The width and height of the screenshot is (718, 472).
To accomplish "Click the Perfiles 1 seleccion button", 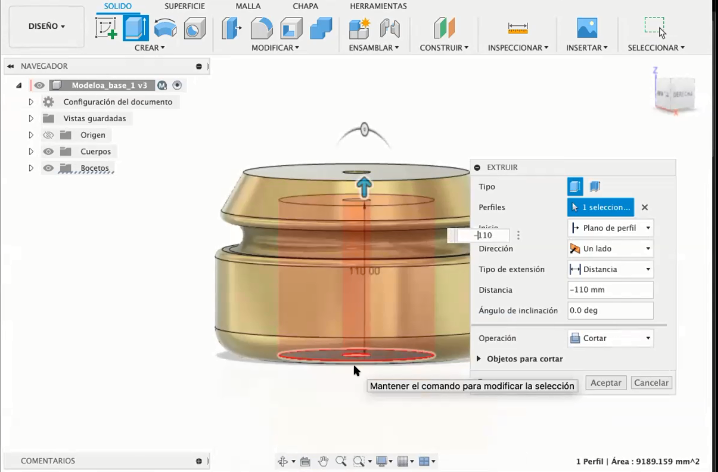I will (601, 207).
